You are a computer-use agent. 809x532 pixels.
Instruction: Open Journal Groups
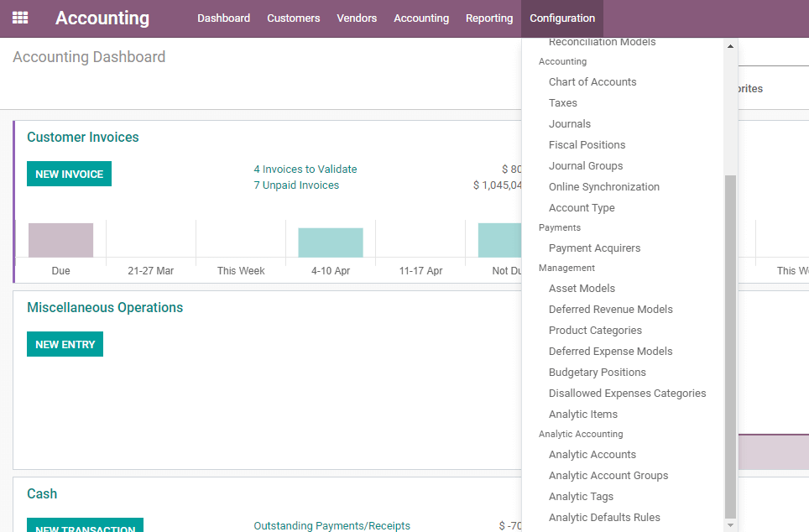click(x=586, y=166)
